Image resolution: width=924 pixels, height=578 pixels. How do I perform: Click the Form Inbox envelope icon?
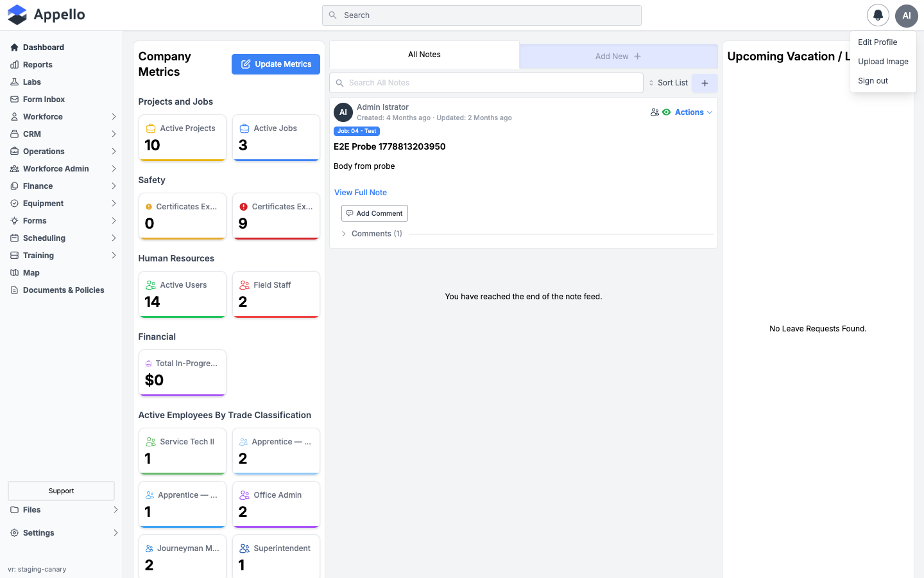click(14, 100)
